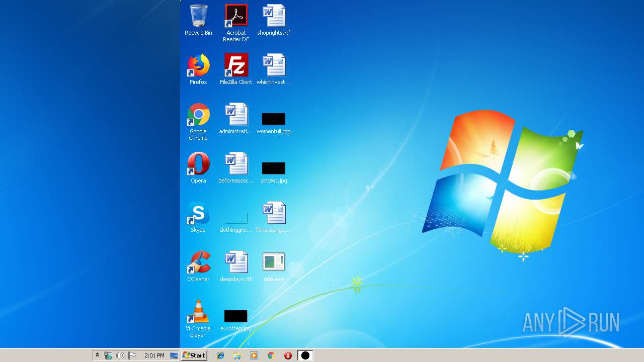Select the whichinvest document icon

tap(274, 69)
